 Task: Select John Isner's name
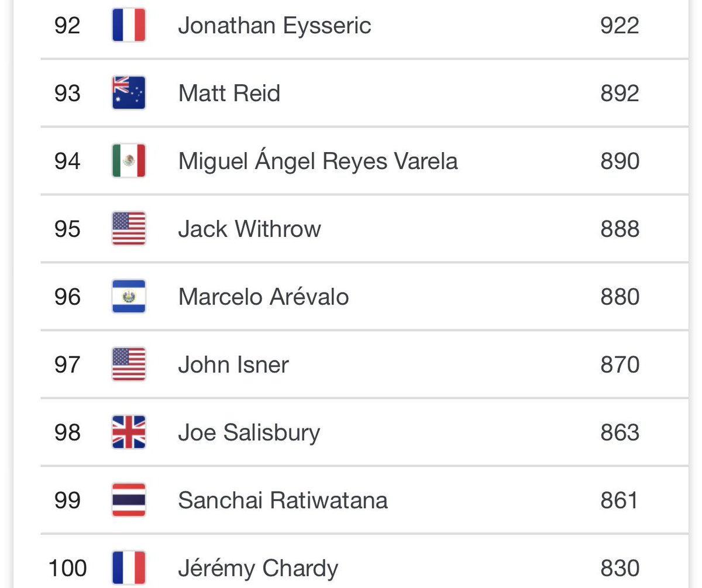(x=233, y=365)
